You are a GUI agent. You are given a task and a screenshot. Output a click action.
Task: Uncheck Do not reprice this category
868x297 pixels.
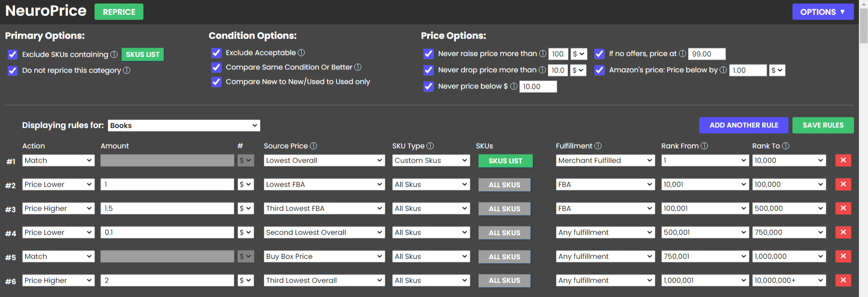click(13, 71)
